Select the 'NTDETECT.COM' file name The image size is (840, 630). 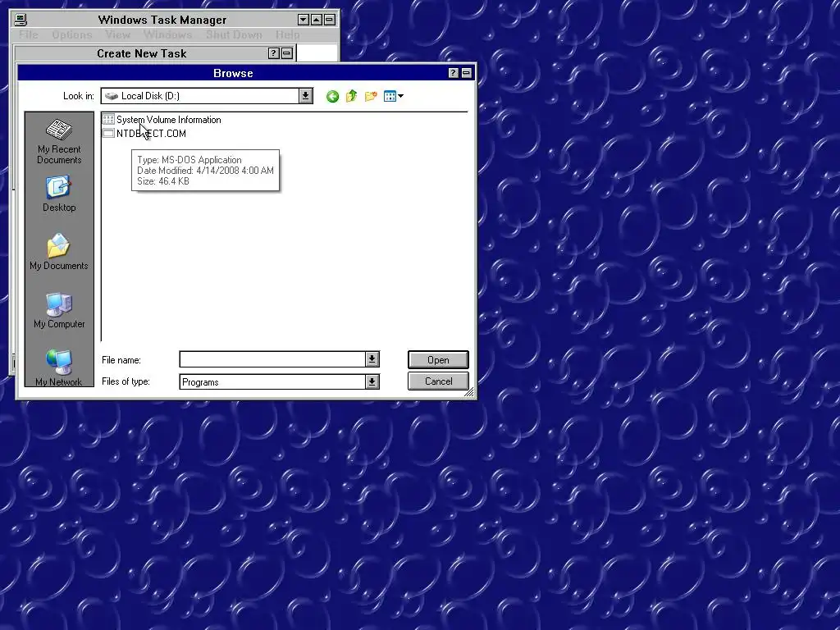pos(151,134)
